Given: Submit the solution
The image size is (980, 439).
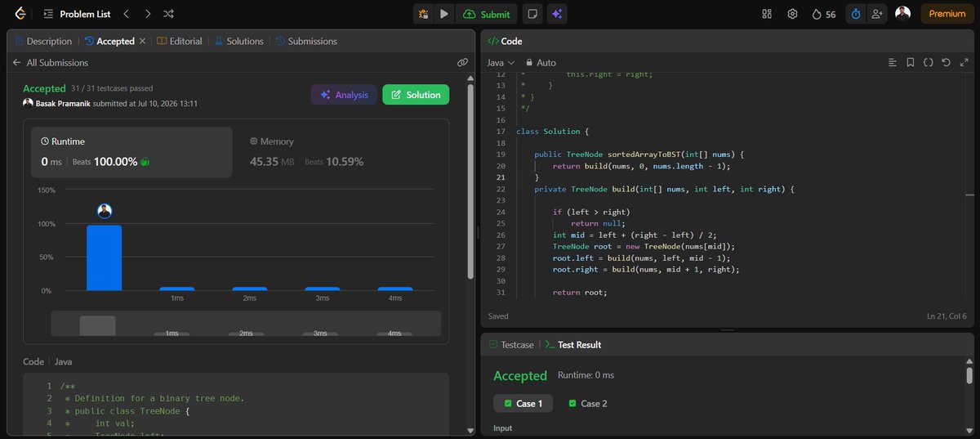Looking at the screenshot, I should click(x=487, y=14).
